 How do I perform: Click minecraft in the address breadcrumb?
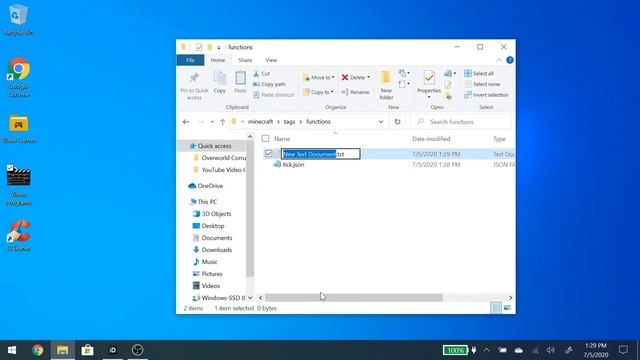pyautogui.click(x=260, y=122)
